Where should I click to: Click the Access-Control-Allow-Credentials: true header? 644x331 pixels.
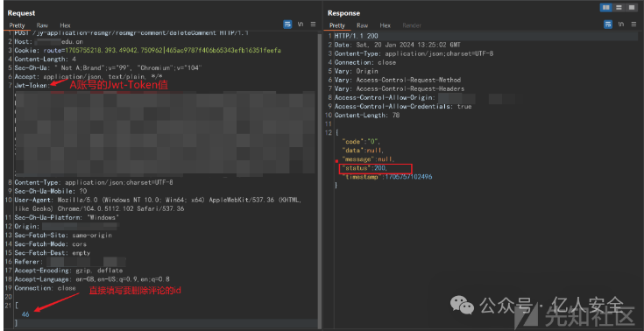[403, 106]
